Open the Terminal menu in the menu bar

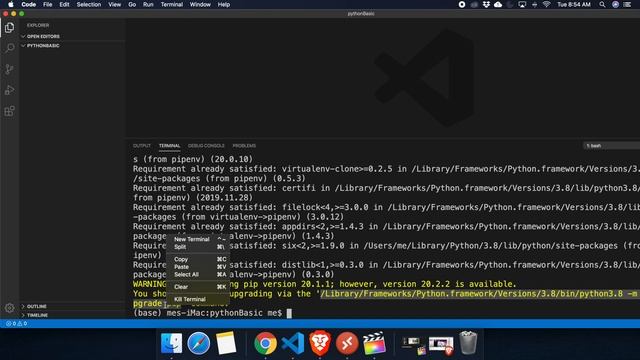pyautogui.click(x=171, y=4)
